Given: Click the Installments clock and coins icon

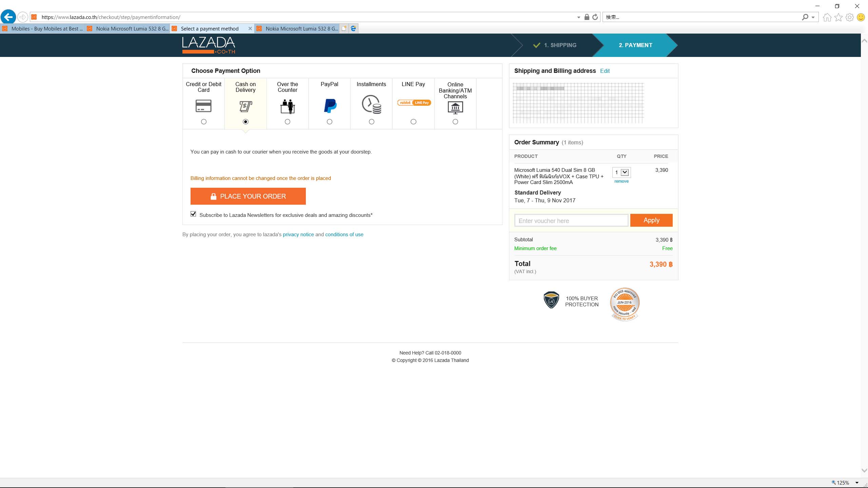Looking at the screenshot, I should point(371,104).
